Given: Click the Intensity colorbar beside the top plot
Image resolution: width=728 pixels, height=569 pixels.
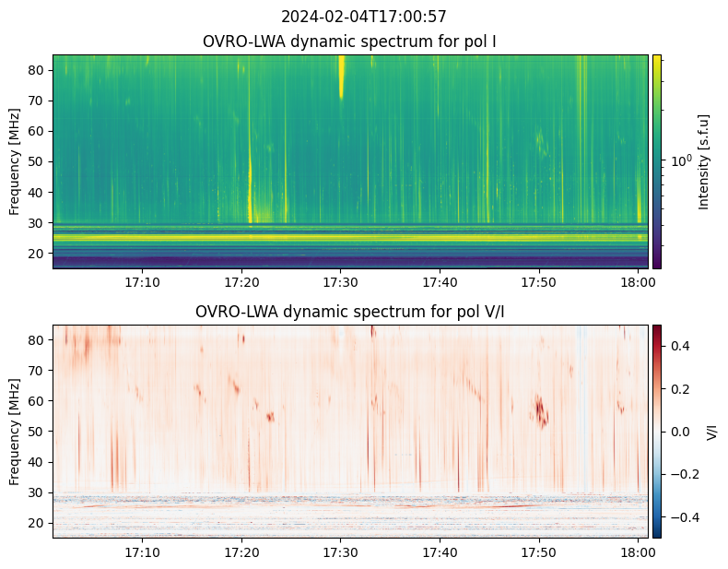Looking at the screenshot, I should tap(657, 161).
